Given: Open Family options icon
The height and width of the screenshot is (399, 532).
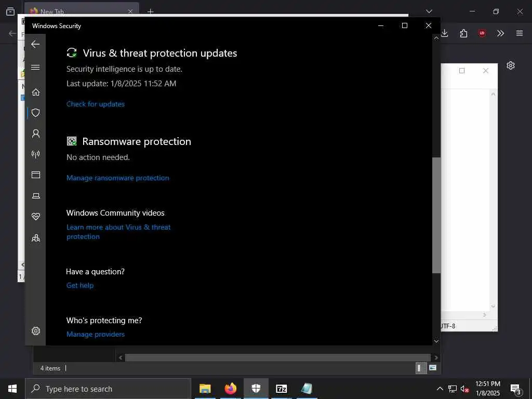Looking at the screenshot, I should tap(36, 238).
